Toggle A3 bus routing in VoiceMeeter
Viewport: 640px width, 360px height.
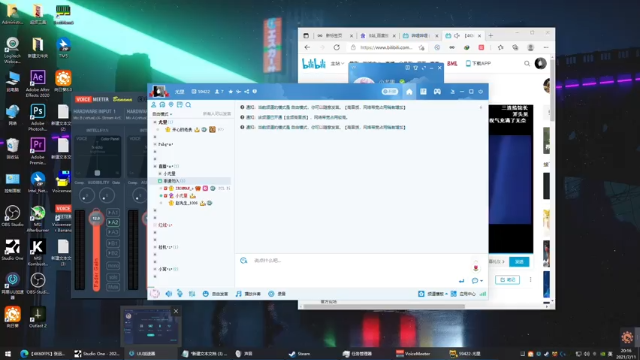click(x=113, y=232)
